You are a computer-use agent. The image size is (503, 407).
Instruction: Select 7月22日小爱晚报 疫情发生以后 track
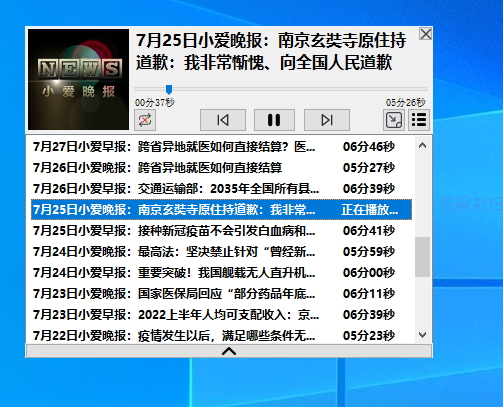click(221, 335)
